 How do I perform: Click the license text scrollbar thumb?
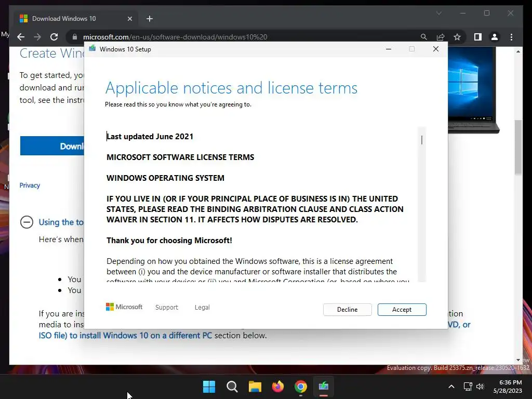click(422, 140)
